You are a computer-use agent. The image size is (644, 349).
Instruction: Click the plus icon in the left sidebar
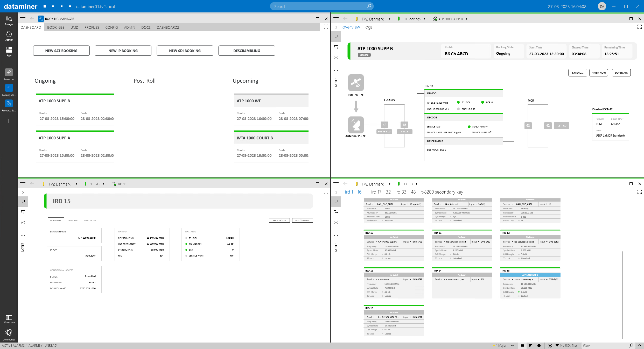tap(9, 121)
